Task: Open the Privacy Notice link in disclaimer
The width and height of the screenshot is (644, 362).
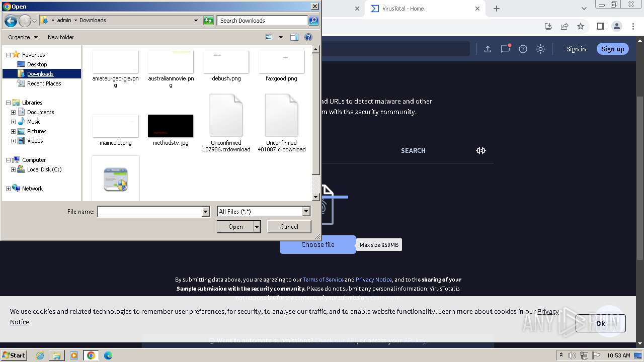Action: point(374,280)
